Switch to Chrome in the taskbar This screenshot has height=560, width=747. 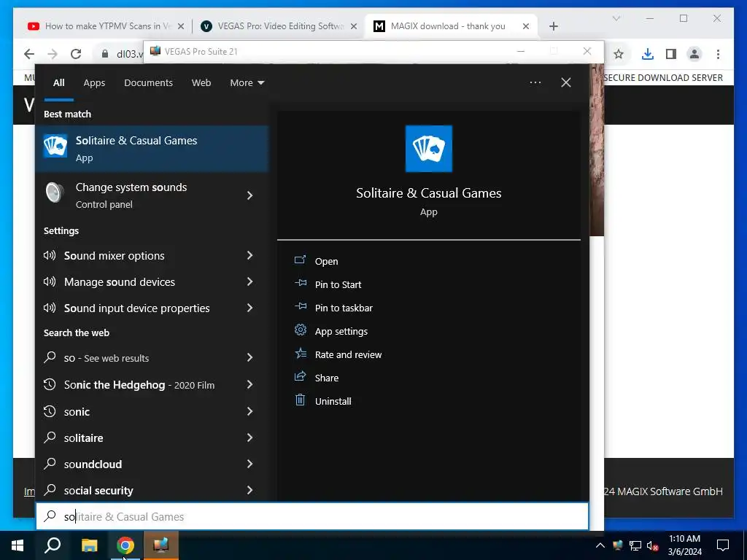125,545
